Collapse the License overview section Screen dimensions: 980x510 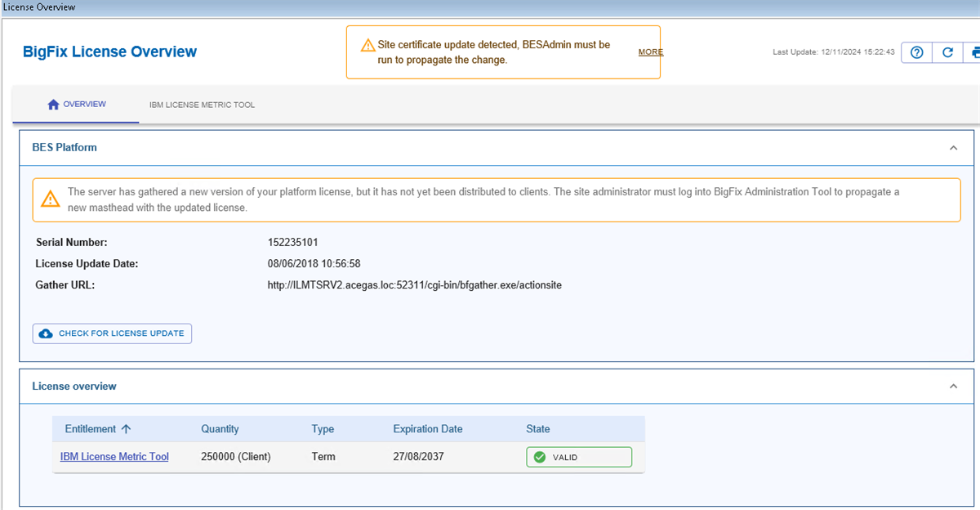click(x=953, y=386)
